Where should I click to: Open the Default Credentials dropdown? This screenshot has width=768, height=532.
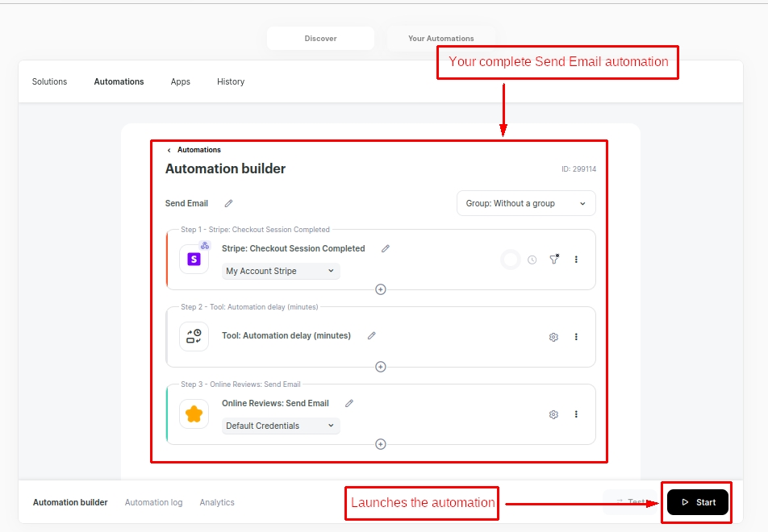281,426
